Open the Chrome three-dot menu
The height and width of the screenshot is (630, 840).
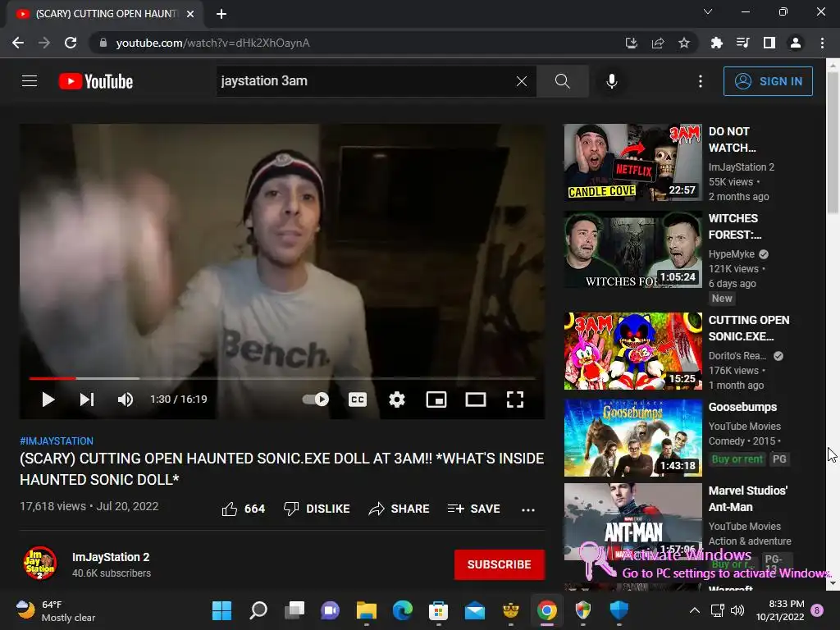(822, 43)
